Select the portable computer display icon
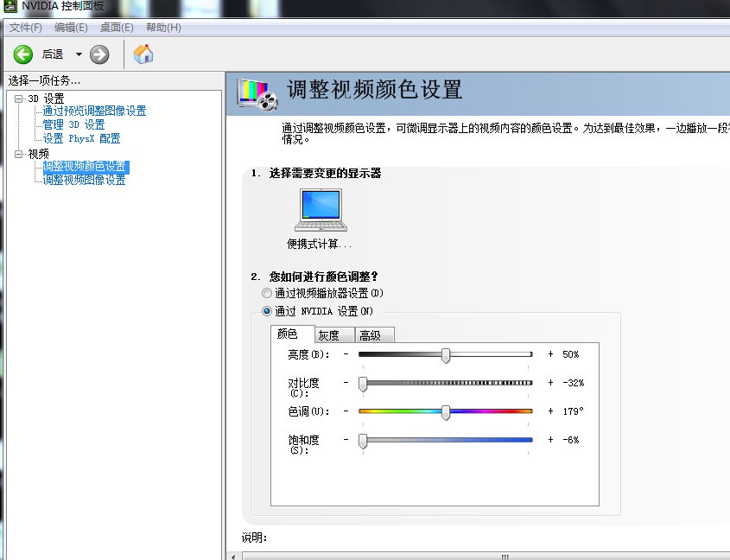Screen dimensions: 730x560 321,210
